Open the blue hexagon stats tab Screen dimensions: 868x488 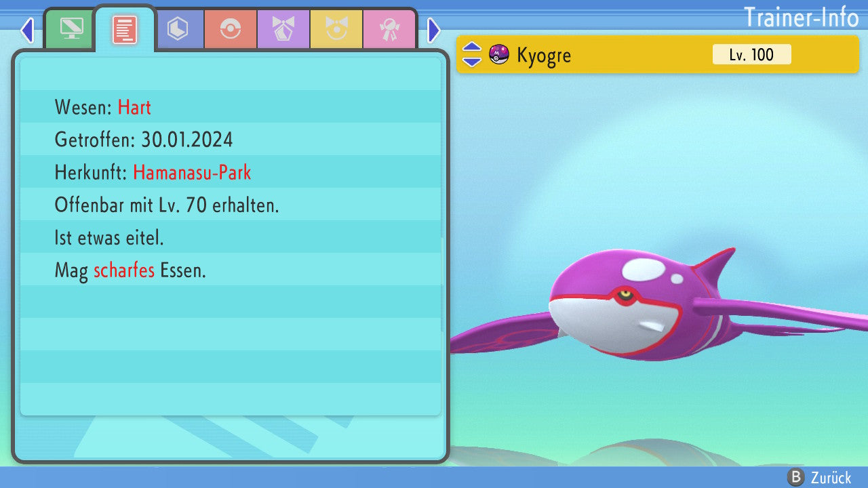178,29
